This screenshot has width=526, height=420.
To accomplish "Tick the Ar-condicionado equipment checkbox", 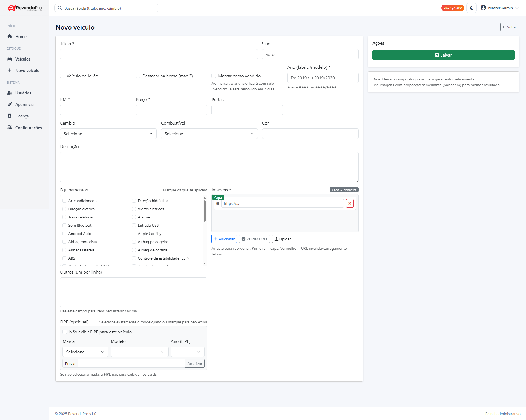I will click(x=64, y=201).
